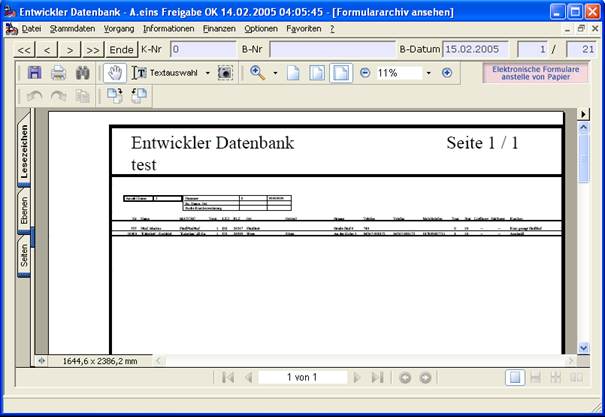Image resolution: width=605 pixels, height=417 pixels.
Task: Click the save (floppy disk) icon
Action: [35, 73]
